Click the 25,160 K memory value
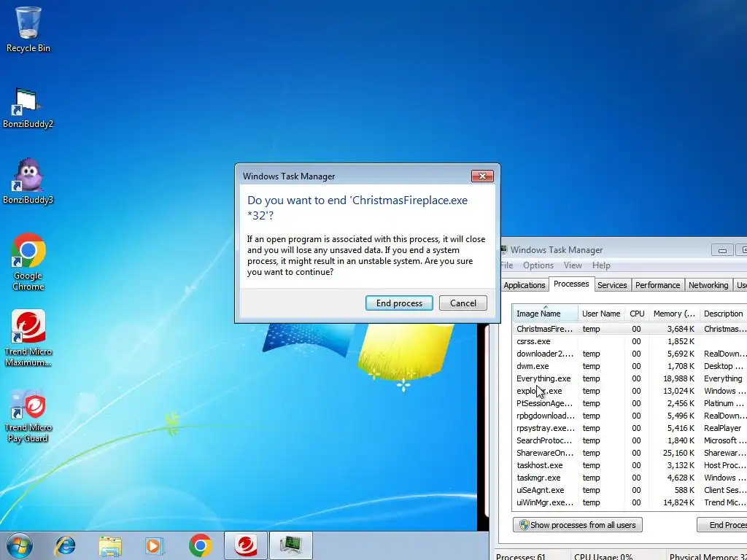The width and height of the screenshot is (747, 560). [678, 452]
